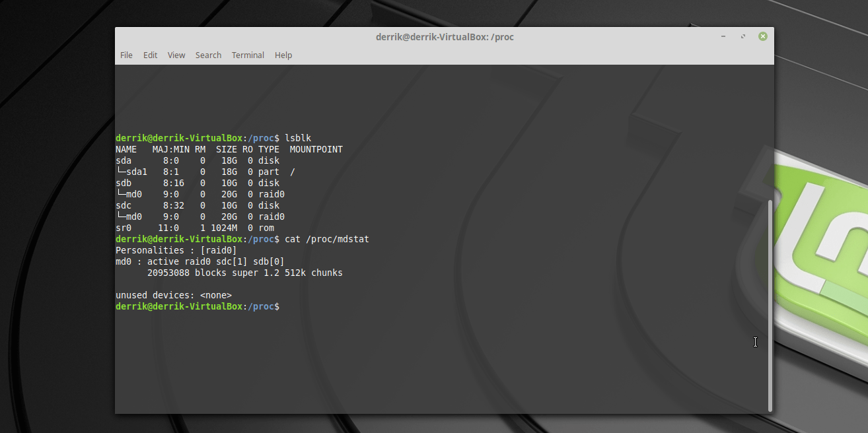Screen dimensions: 868x433
Task: Click the "NAME" column header
Action: point(126,149)
